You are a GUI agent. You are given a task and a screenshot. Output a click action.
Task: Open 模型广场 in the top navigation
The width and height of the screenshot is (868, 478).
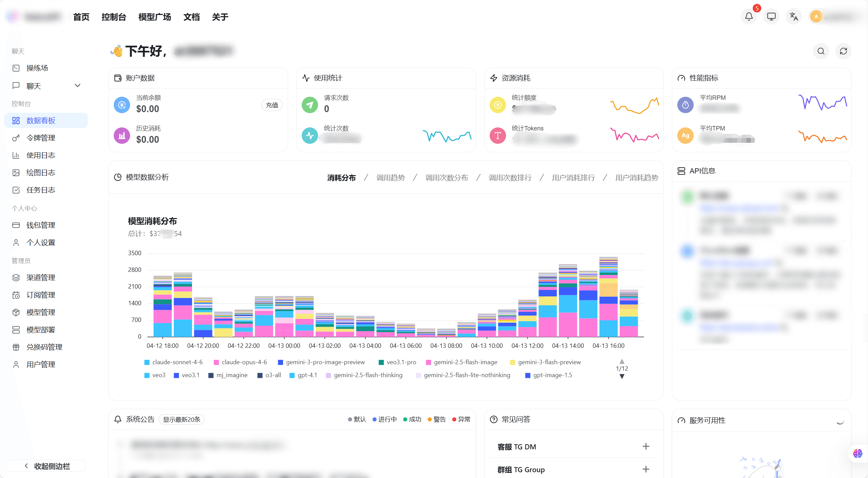pyautogui.click(x=155, y=17)
